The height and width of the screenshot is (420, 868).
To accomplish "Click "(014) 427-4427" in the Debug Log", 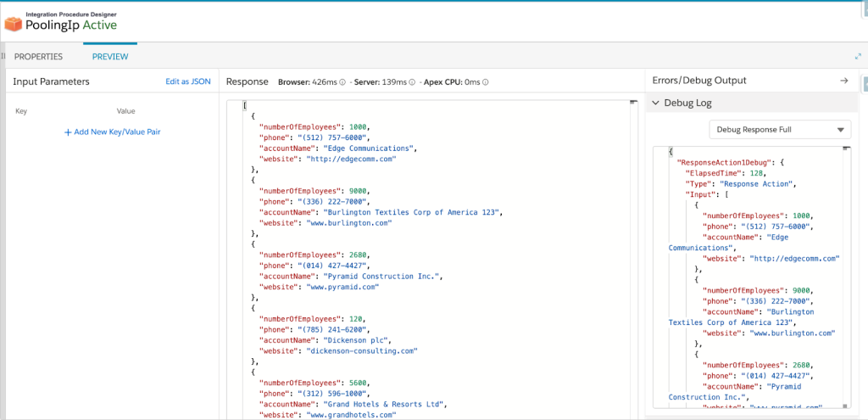I will tap(775, 376).
